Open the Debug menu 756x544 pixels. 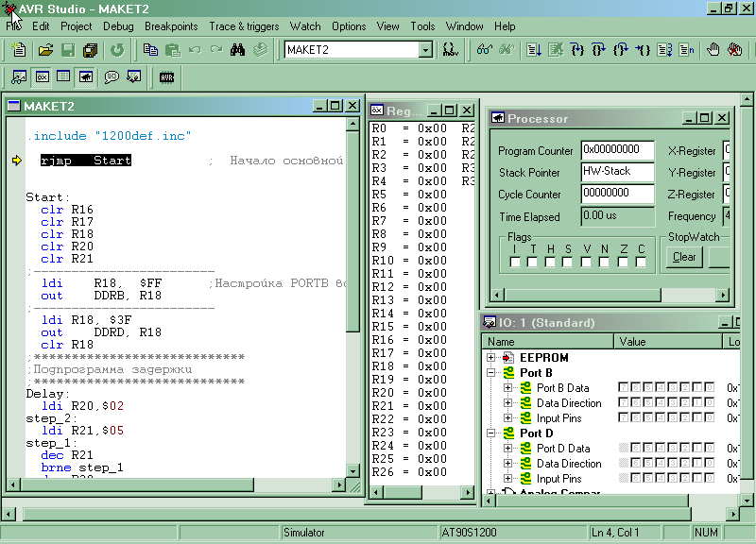point(118,26)
